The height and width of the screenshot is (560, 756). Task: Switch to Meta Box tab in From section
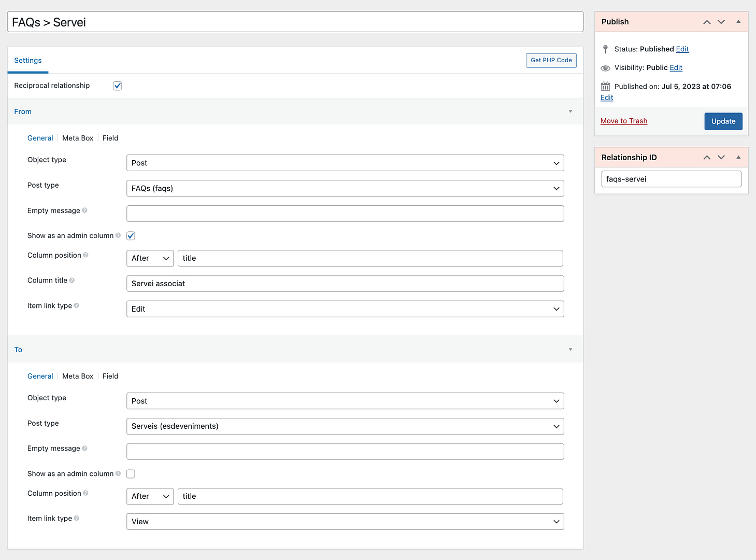[x=78, y=138]
